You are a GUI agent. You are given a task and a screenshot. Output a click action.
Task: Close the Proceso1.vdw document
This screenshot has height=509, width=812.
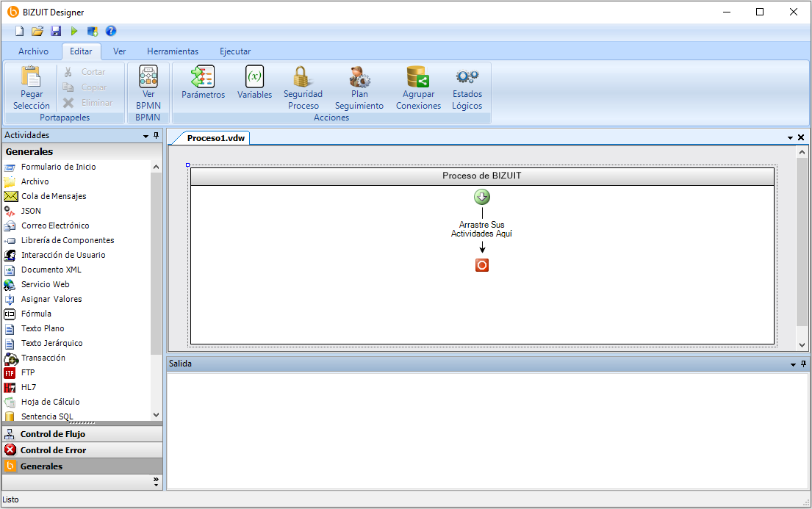point(801,137)
